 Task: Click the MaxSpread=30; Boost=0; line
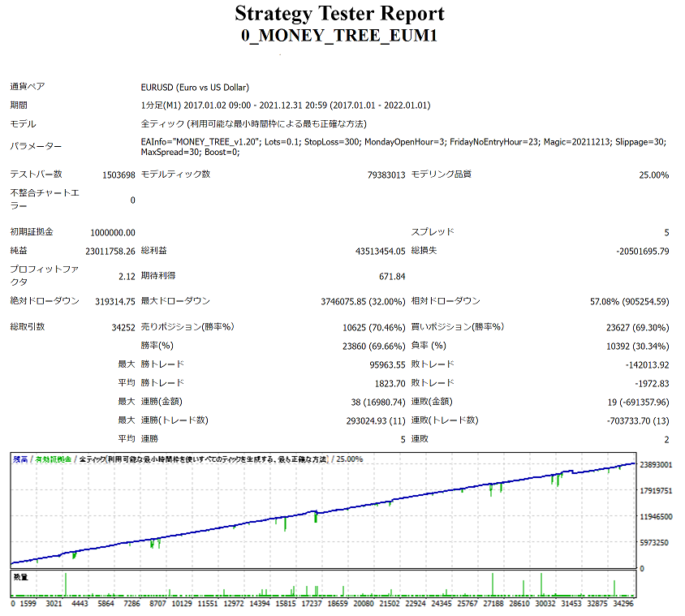pos(190,152)
